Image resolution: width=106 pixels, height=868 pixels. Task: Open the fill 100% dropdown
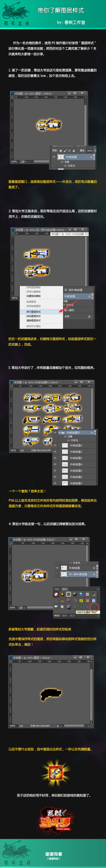[x=95, y=151]
